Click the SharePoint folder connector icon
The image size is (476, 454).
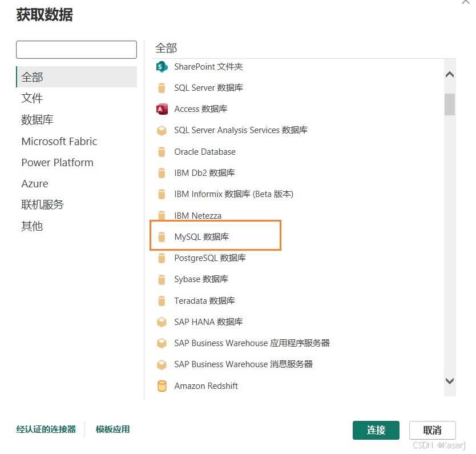coord(162,66)
